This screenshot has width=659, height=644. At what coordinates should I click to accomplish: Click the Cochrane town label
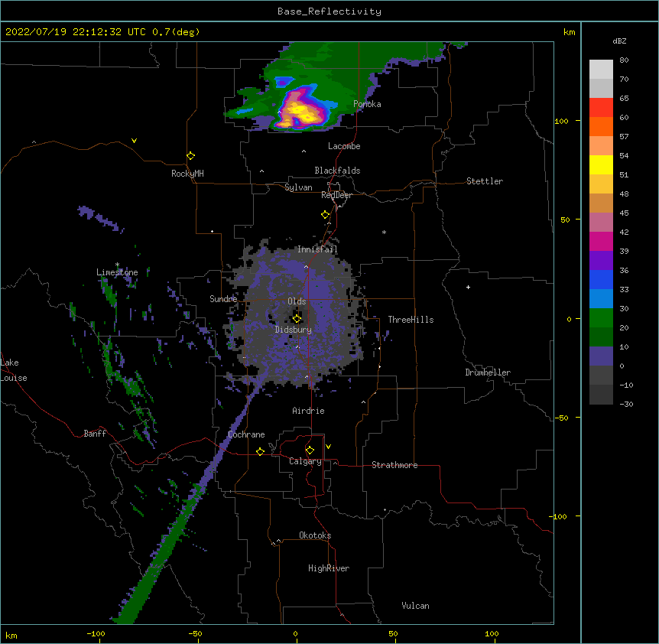pos(246,434)
